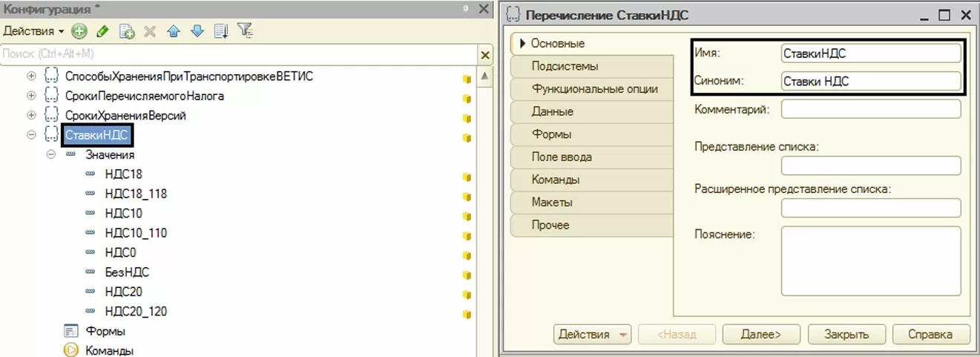This screenshot has height=357, width=980.
Task: Clear the configuration search field with the X
Action: pyautogui.click(x=485, y=55)
